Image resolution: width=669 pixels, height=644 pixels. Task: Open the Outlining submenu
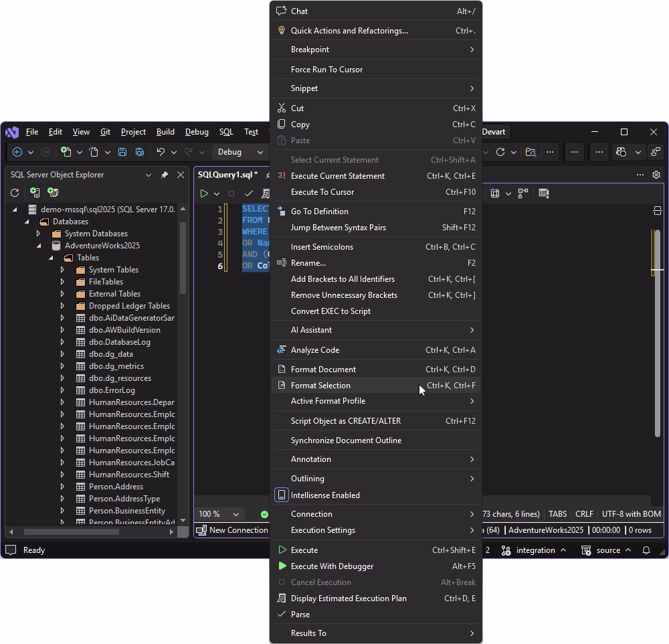click(376, 478)
